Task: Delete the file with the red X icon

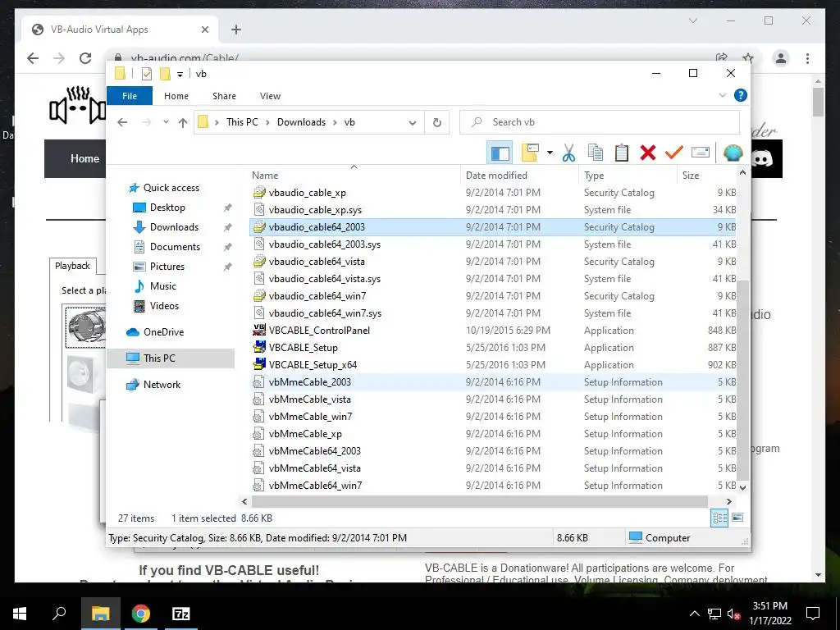Action: 648,153
